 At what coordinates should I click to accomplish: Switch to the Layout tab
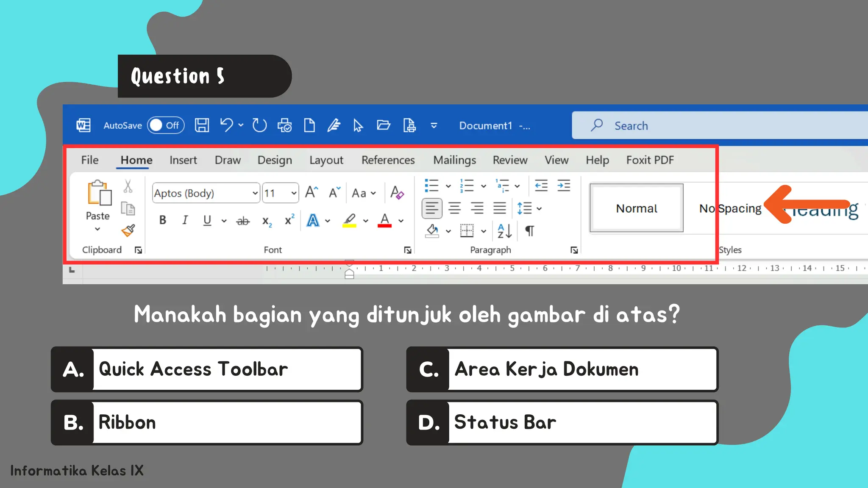[326, 160]
